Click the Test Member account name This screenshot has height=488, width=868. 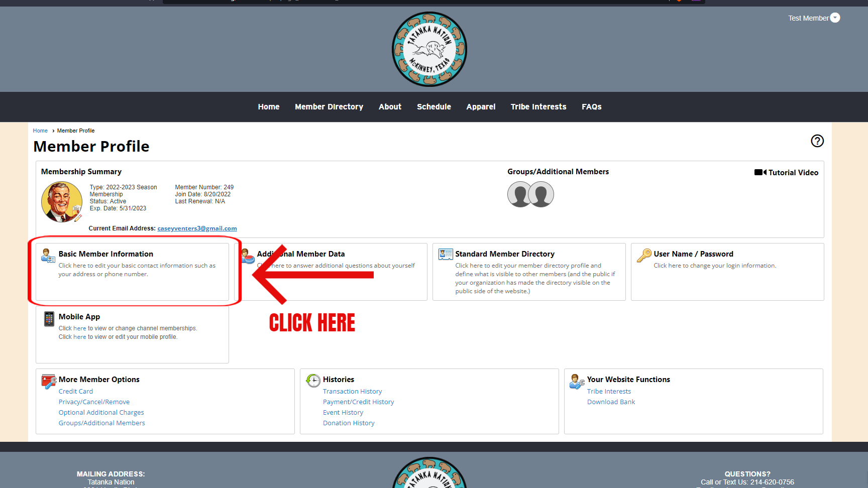pos(808,18)
